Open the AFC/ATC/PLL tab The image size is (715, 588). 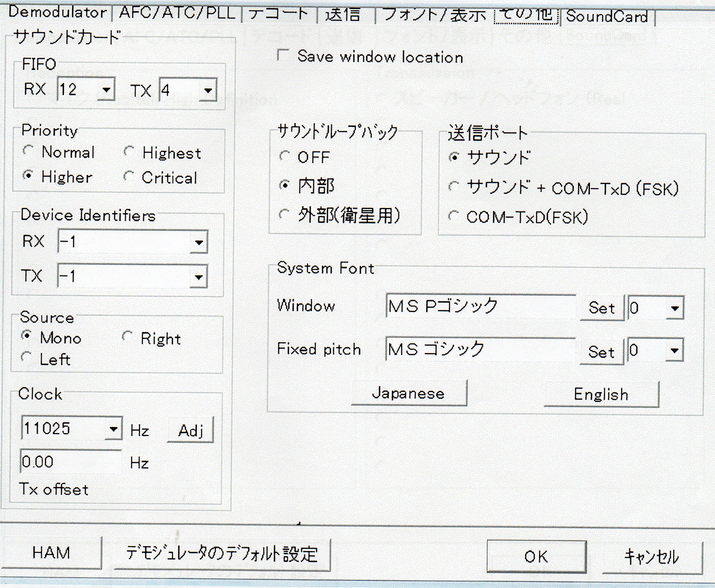click(x=177, y=14)
